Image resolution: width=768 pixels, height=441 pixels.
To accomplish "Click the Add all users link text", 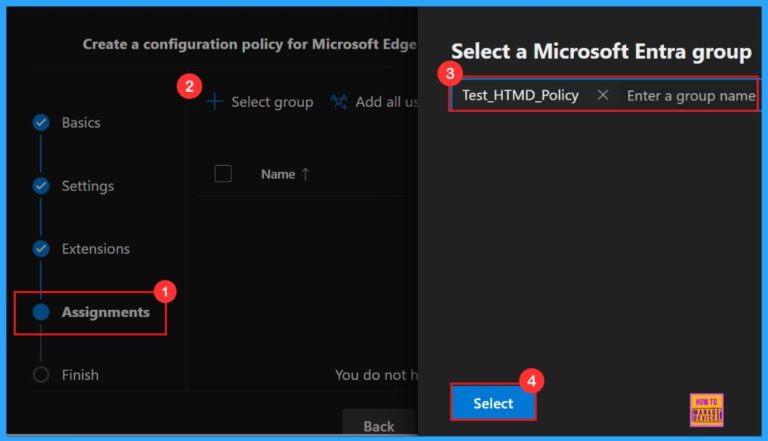I will pyautogui.click(x=386, y=102).
